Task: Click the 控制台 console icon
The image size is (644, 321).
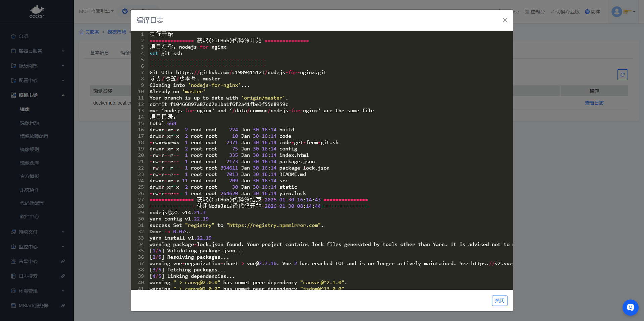Action: (x=527, y=12)
